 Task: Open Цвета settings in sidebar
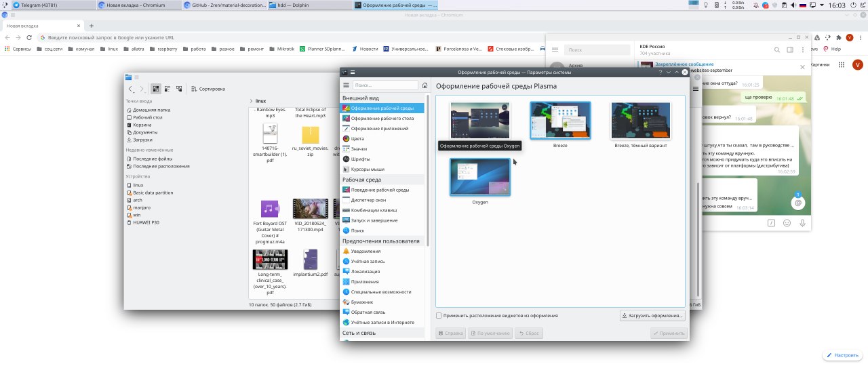(383, 138)
